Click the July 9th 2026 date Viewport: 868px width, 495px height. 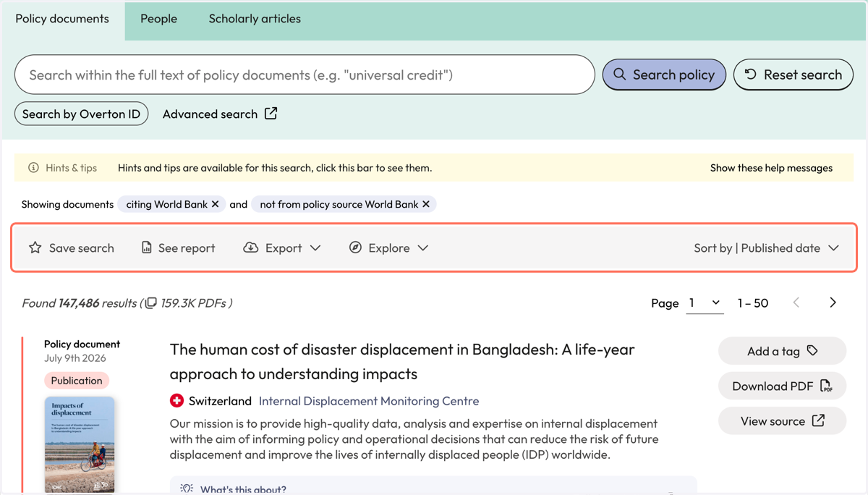(x=75, y=358)
